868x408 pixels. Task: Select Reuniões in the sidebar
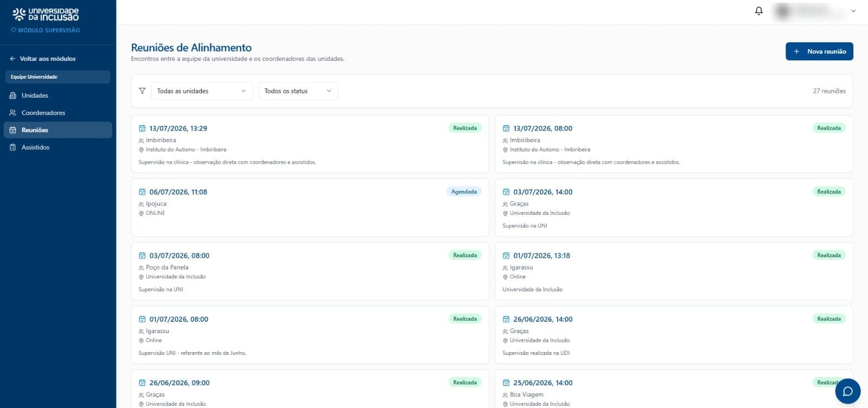58,130
